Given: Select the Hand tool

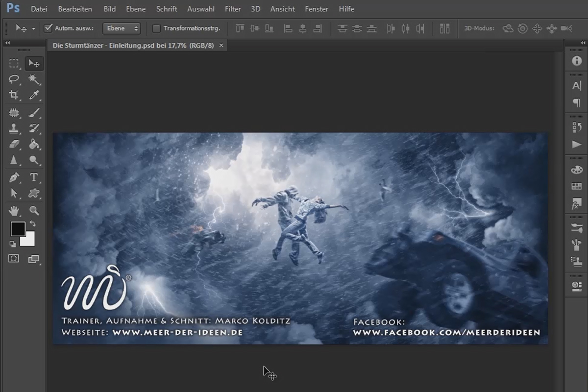Looking at the screenshot, I should [x=14, y=211].
